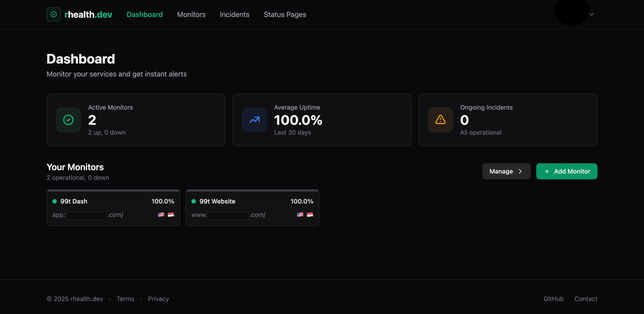Go to the Incidents nav tab
This screenshot has width=644, height=314.
[235, 14]
